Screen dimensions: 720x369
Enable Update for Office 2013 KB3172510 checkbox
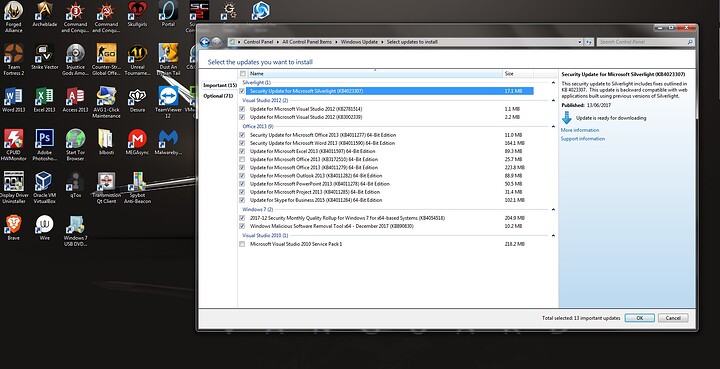coord(242,160)
